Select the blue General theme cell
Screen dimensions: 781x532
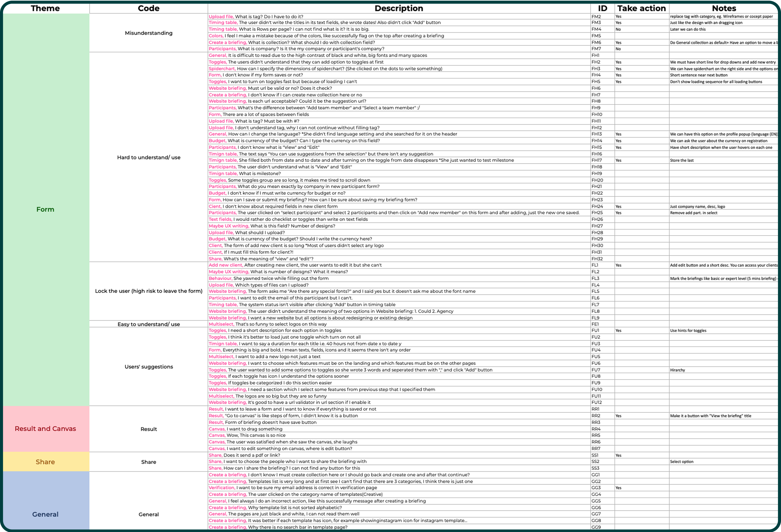pos(45,514)
